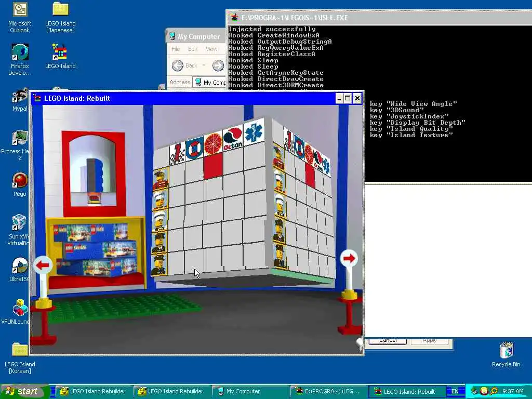Image resolution: width=532 pixels, height=399 pixels.
Task: Click key "Island Quality" console line
Action: (411, 129)
